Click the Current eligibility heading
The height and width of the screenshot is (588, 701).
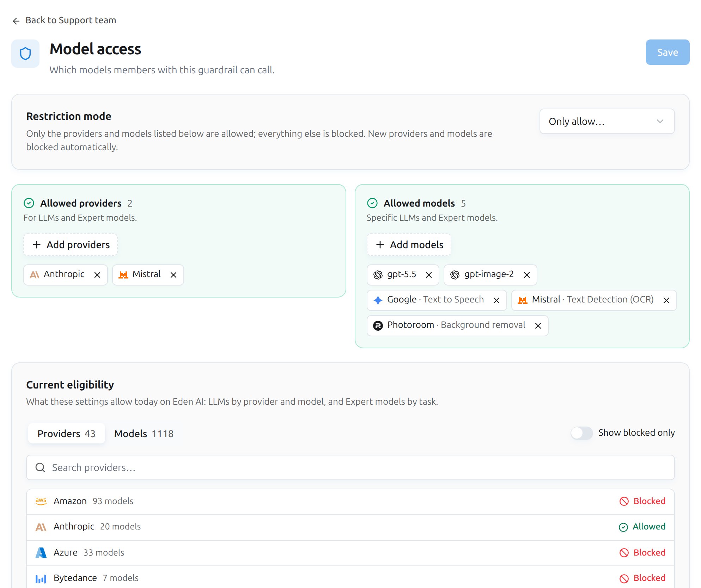(70, 385)
